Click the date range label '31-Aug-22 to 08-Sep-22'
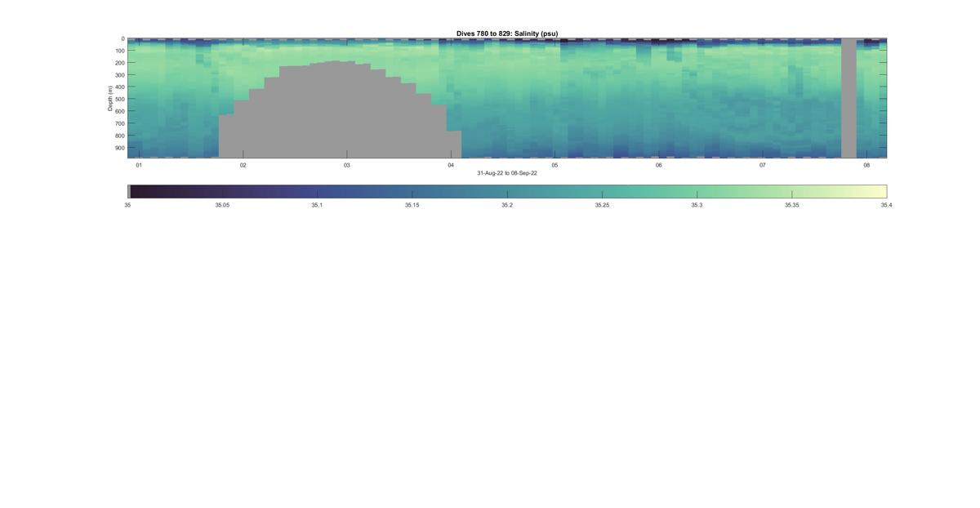The width and height of the screenshot is (980, 508). (x=507, y=173)
